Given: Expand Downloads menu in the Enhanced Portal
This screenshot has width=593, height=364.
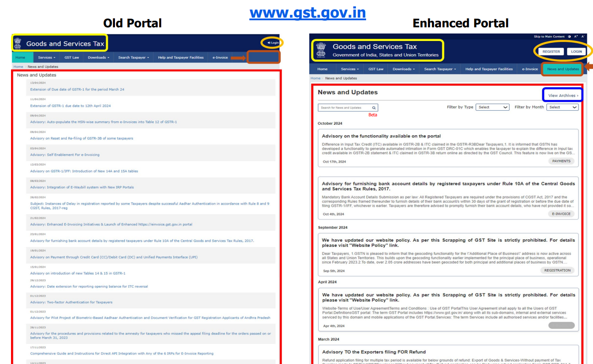Looking at the screenshot, I should 403,69.
